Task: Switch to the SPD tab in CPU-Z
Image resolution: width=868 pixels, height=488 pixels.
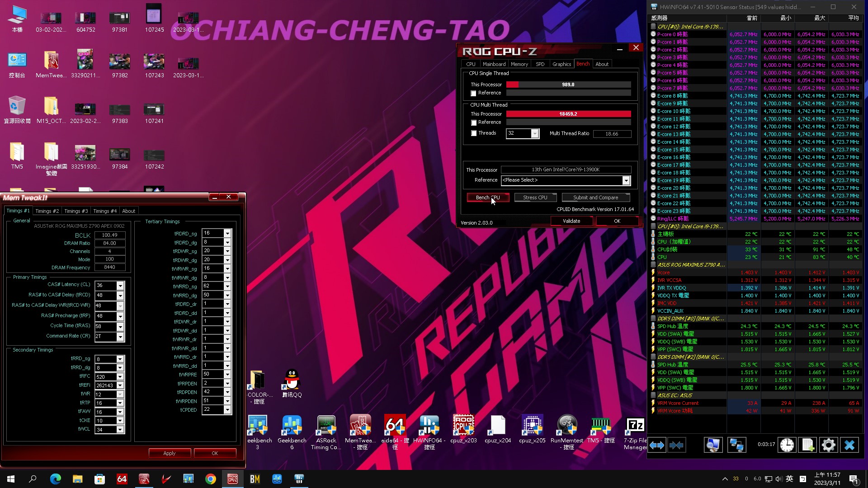Action: [x=540, y=64]
